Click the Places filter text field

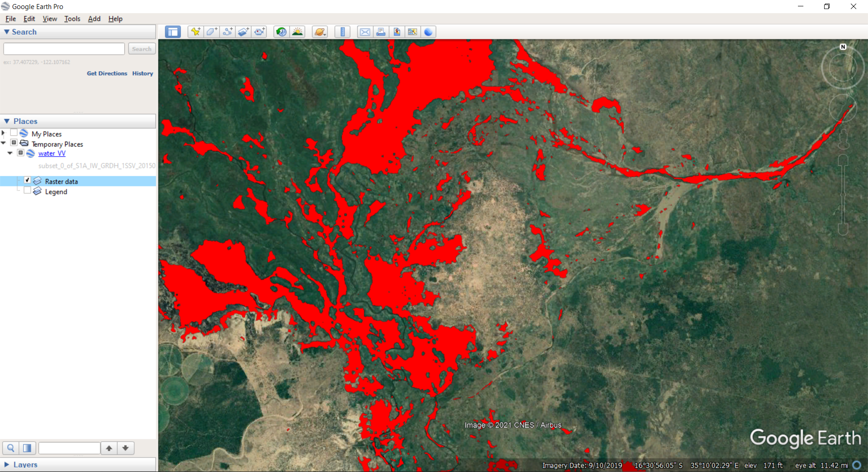click(x=69, y=448)
